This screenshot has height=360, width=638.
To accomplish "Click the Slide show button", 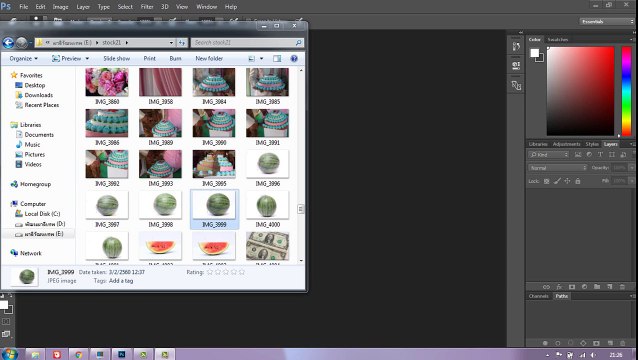I will [x=116, y=59].
